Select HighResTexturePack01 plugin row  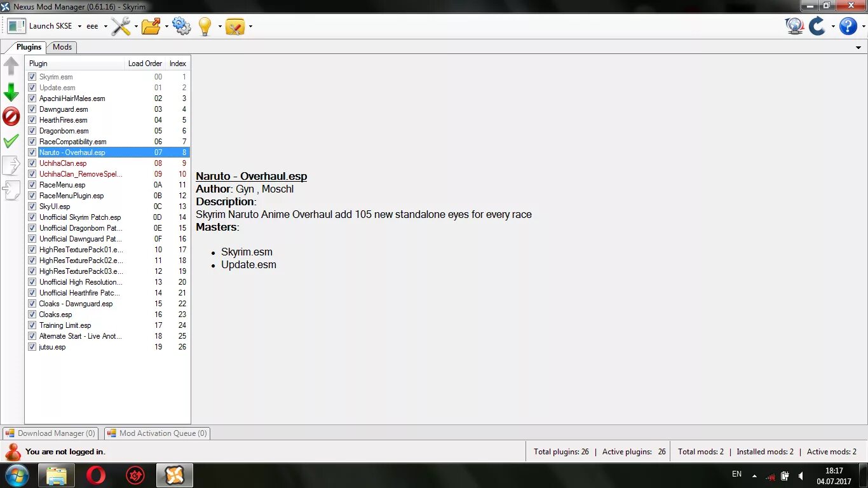tap(108, 250)
